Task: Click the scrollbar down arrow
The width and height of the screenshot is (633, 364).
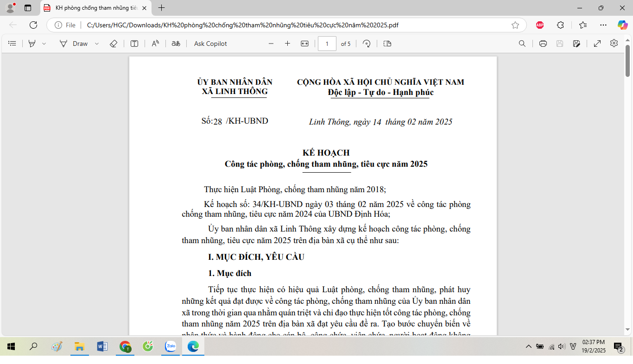Action: coord(628,330)
